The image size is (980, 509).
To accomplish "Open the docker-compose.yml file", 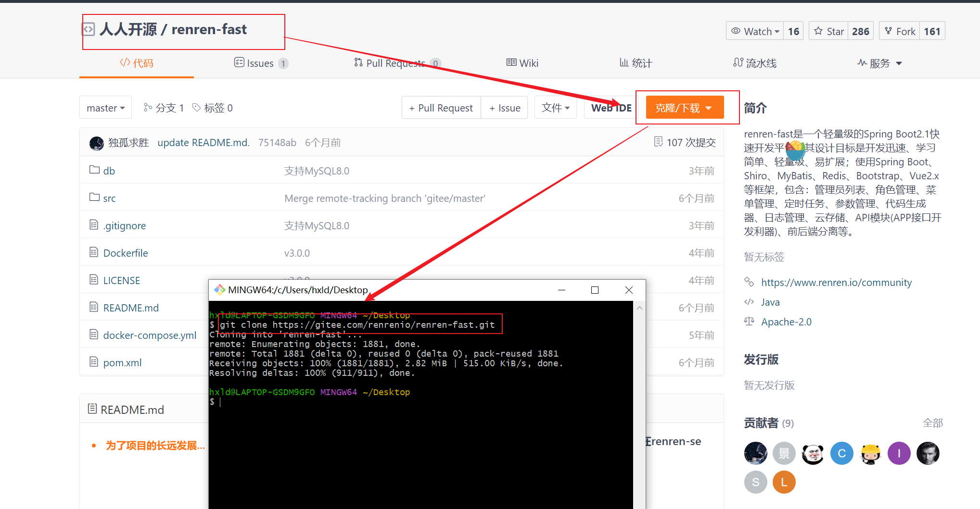I will pos(150,335).
